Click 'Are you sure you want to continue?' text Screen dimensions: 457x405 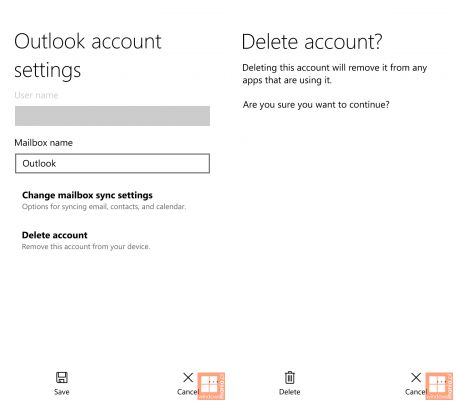316,105
